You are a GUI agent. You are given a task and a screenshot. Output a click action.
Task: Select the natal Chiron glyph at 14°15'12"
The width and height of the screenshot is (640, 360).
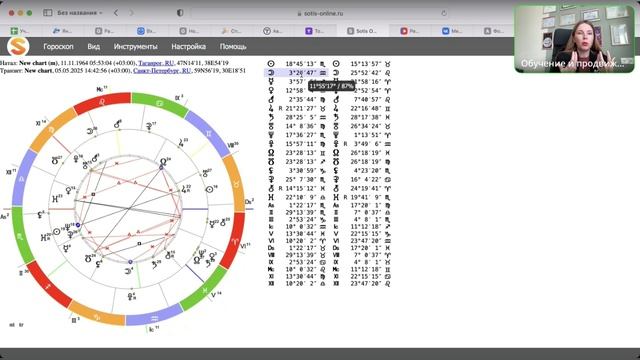(x=271, y=188)
